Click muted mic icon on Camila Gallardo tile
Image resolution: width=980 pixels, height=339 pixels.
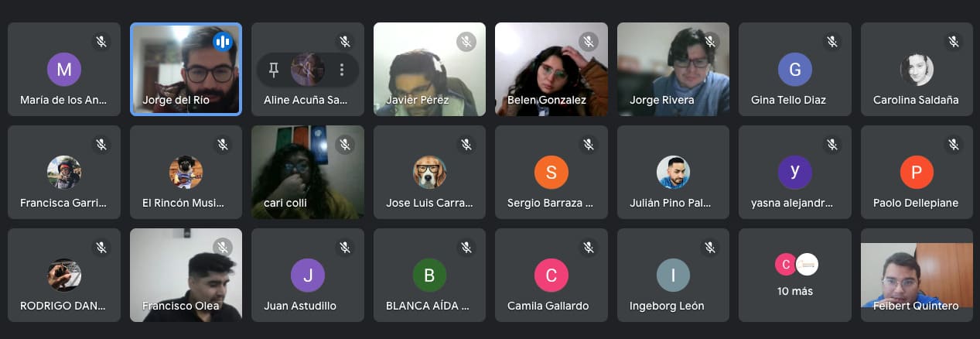pyautogui.click(x=589, y=248)
